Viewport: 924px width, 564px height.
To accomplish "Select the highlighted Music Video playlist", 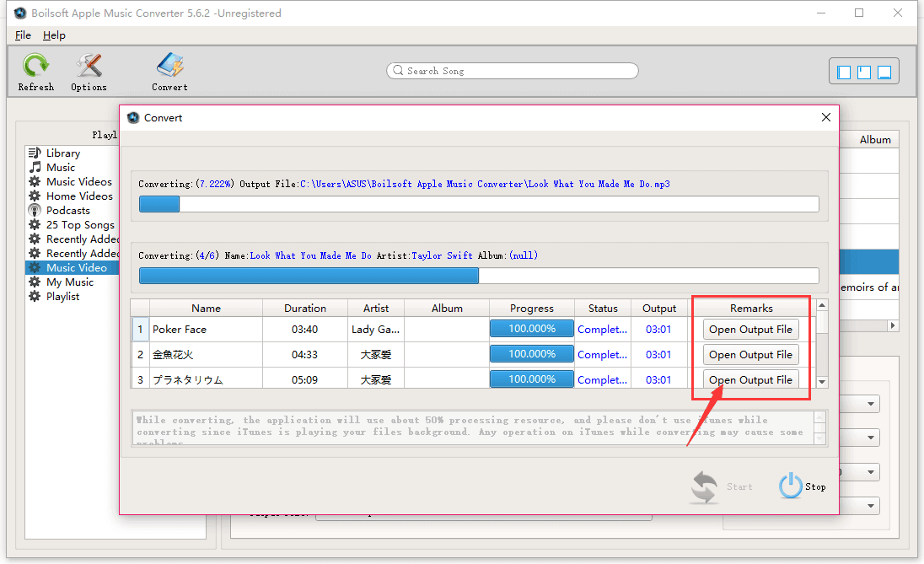I will pos(73,267).
